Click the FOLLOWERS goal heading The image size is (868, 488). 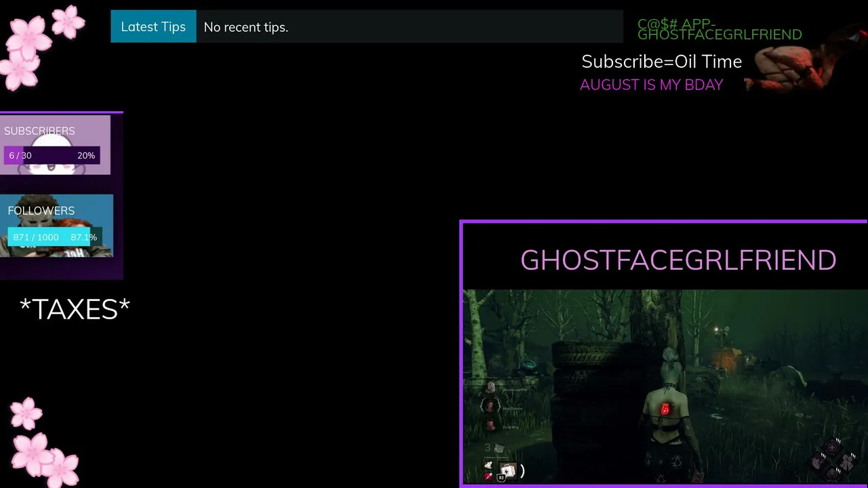click(41, 211)
